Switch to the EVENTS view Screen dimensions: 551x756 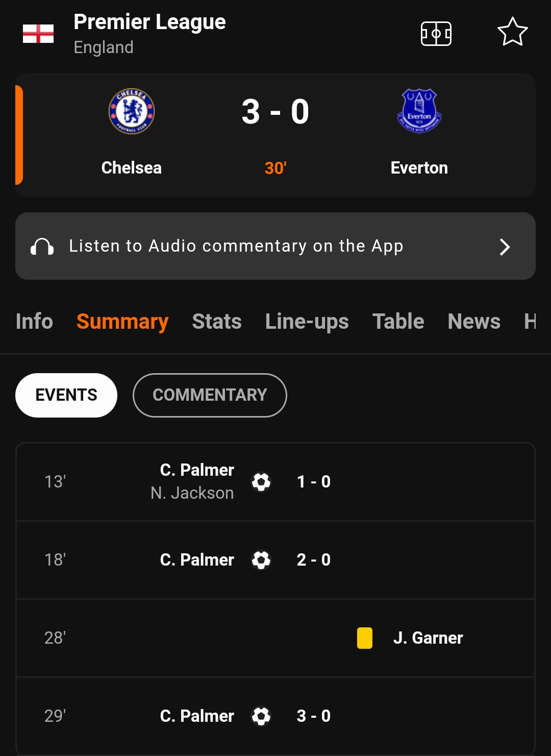[66, 395]
